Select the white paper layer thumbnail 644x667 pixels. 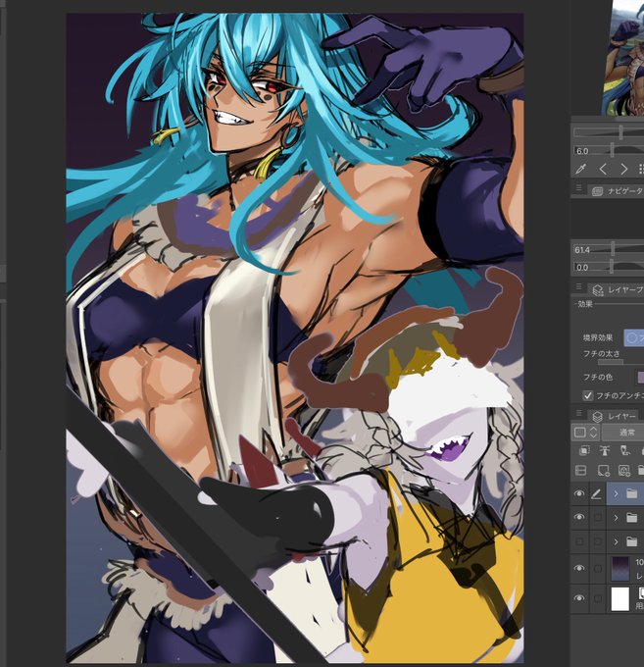point(619,598)
